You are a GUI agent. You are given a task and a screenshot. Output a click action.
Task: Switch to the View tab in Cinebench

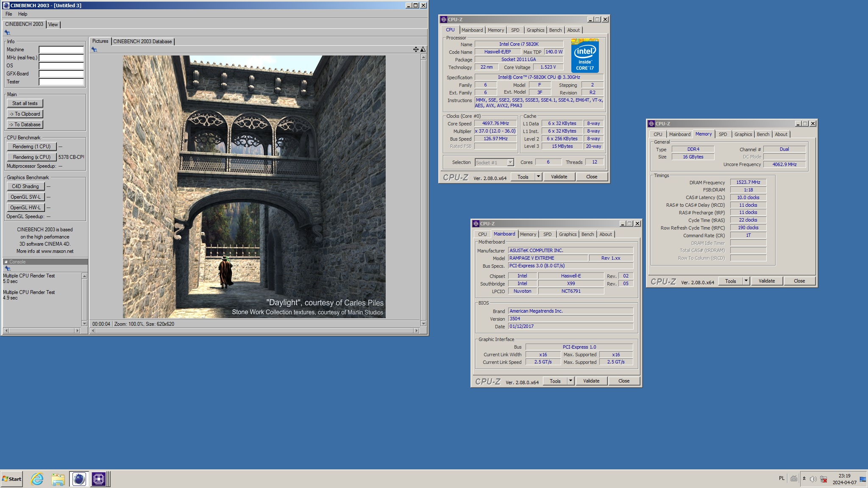(53, 25)
